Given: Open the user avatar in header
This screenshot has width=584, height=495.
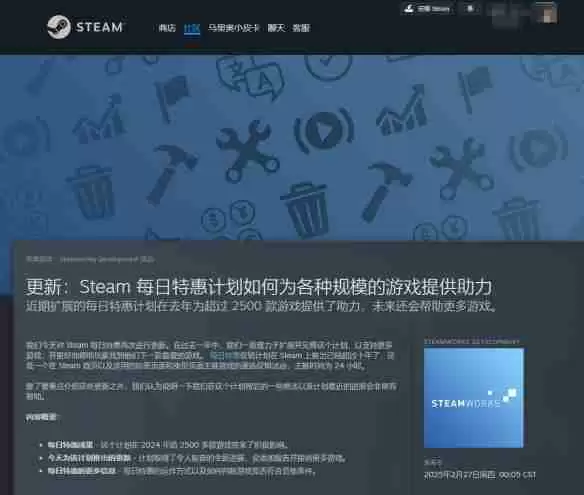Looking at the screenshot, I should pos(547,14).
